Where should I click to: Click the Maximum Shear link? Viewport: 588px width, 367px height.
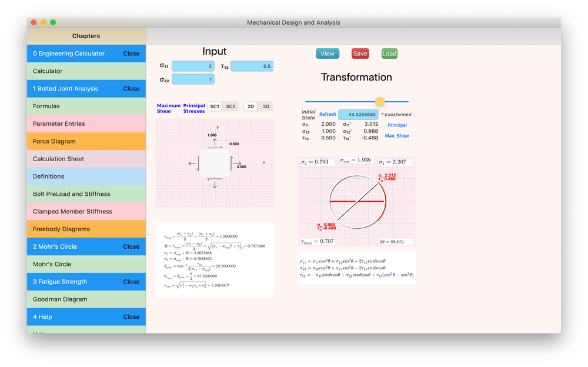168,108
